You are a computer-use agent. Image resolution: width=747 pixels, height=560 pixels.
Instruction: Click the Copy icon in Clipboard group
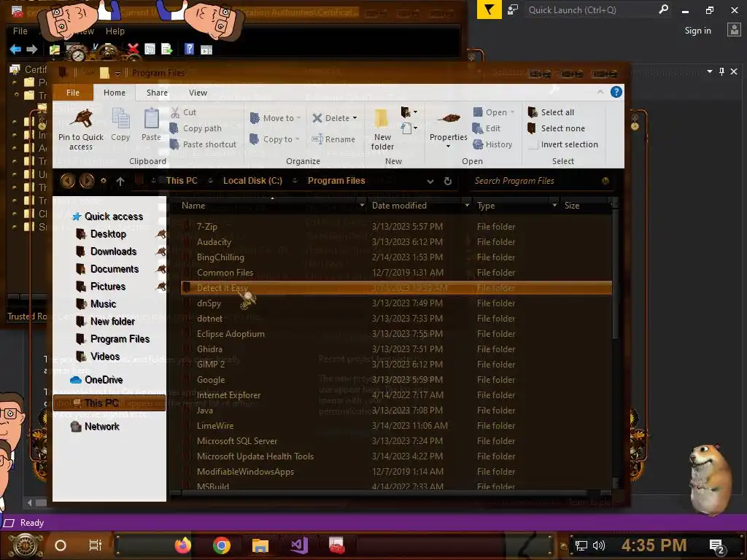pyautogui.click(x=120, y=119)
